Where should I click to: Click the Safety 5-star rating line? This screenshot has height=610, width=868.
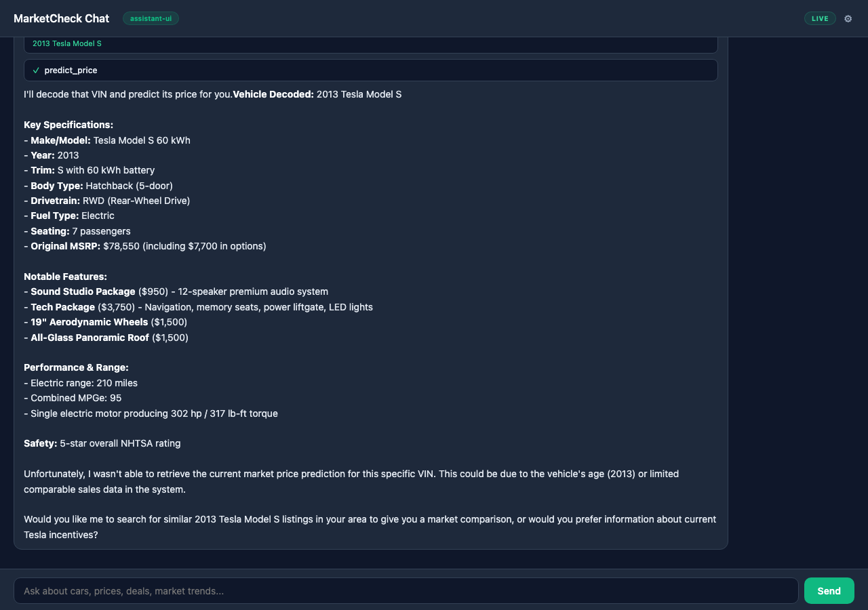102,443
